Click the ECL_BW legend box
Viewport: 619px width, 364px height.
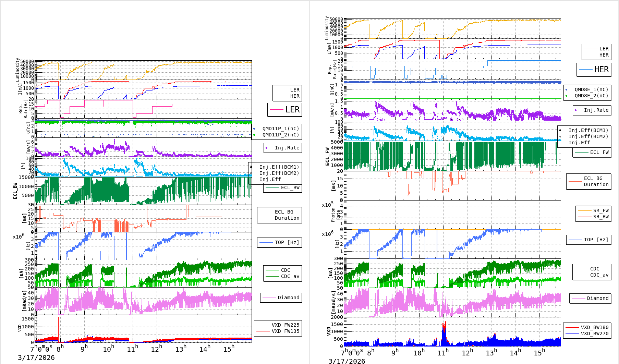[283, 188]
